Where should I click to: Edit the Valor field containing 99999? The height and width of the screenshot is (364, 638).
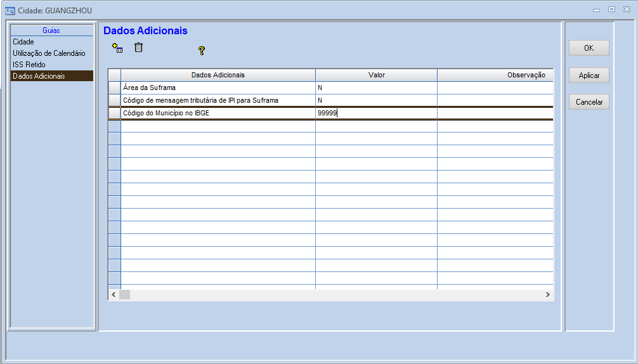click(x=376, y=113)
